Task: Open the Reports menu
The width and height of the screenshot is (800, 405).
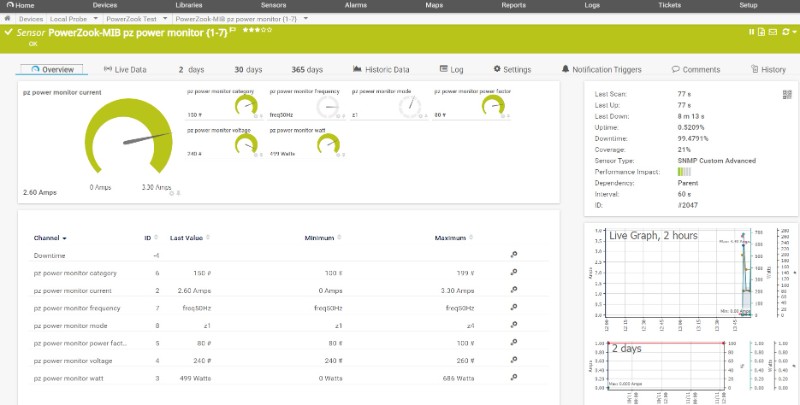Action: coord(513,5)
